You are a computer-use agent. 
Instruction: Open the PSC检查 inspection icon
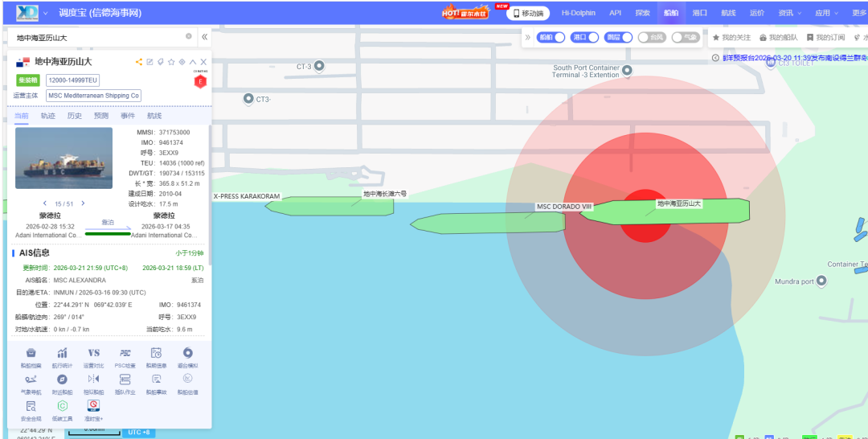125,354
